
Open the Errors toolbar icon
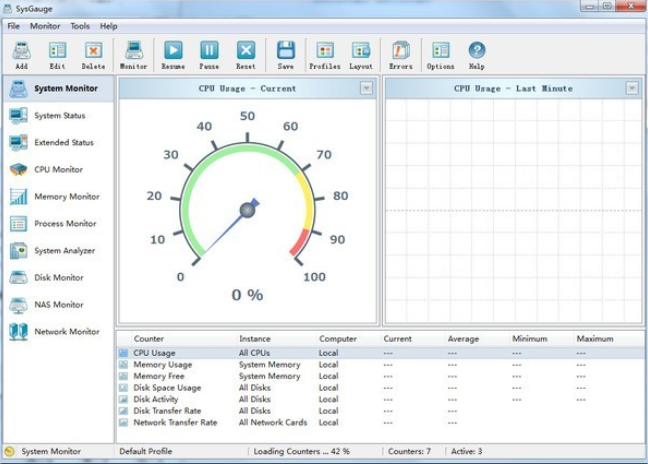coord(401,50)
